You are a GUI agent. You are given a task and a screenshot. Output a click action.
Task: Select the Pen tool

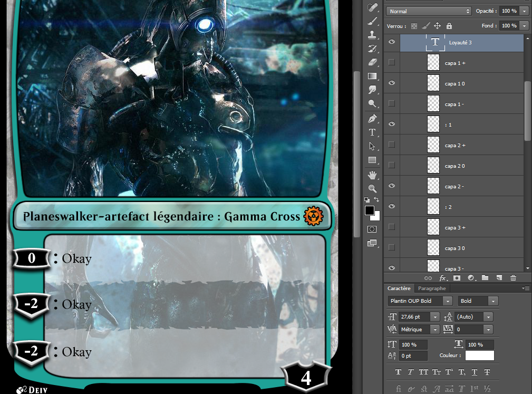(x=373, y=119)
